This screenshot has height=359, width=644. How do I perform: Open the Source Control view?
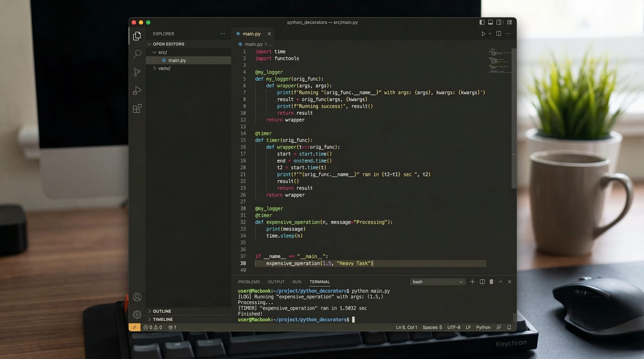point(137,72)
